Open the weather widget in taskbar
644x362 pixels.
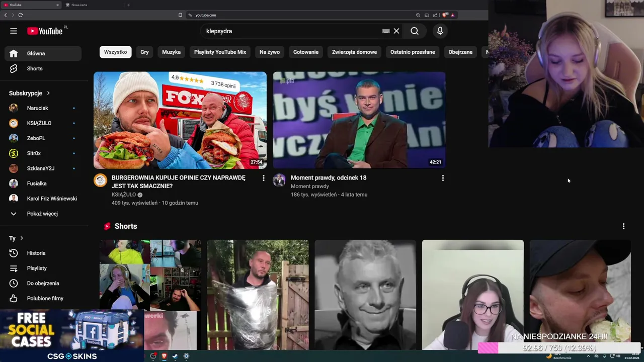(x=559, y=356)
